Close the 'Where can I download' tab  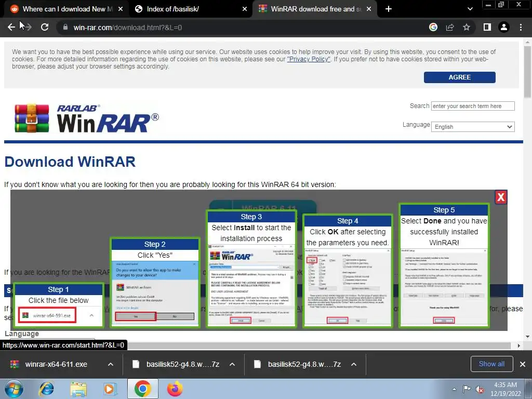click(121, 9)
